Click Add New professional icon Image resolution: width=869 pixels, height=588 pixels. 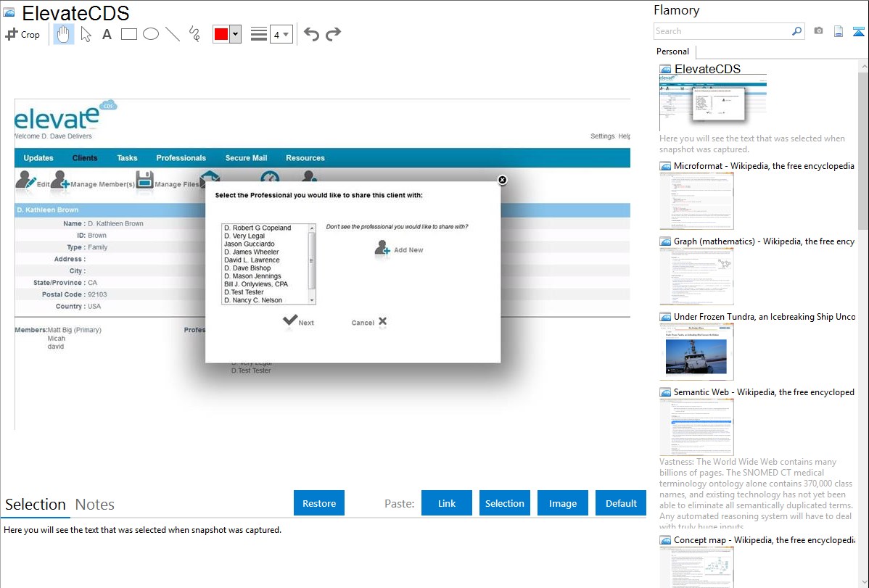(382, 248)
